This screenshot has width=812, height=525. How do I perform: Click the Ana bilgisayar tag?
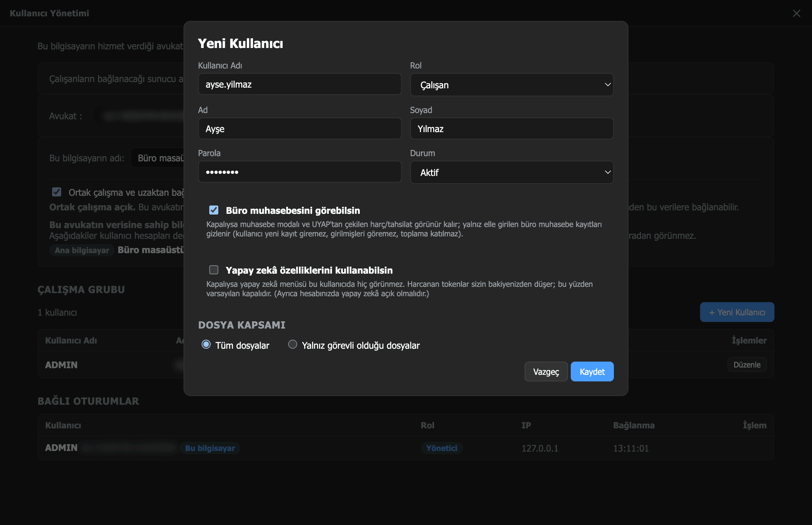click(82, 250)
